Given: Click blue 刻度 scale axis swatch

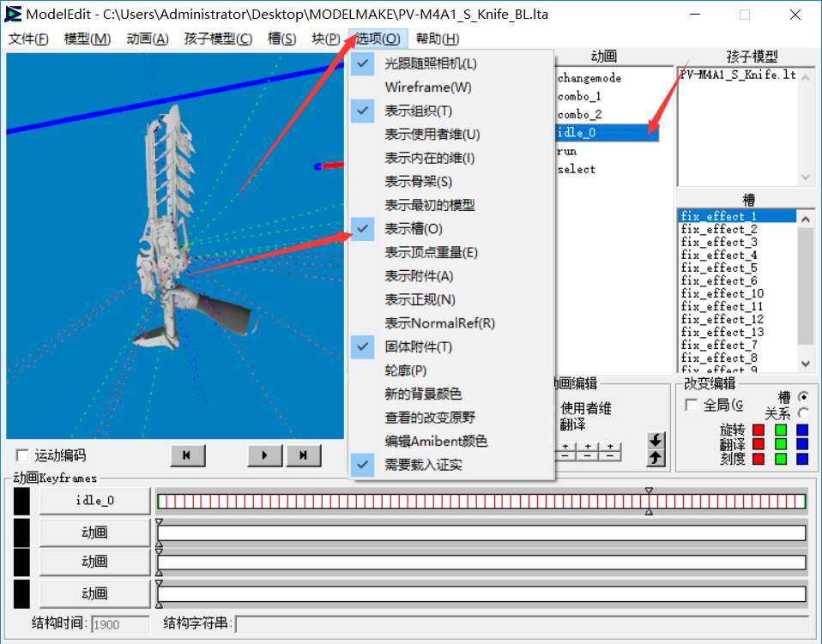Looking at the screenshot, I should 802,459.
